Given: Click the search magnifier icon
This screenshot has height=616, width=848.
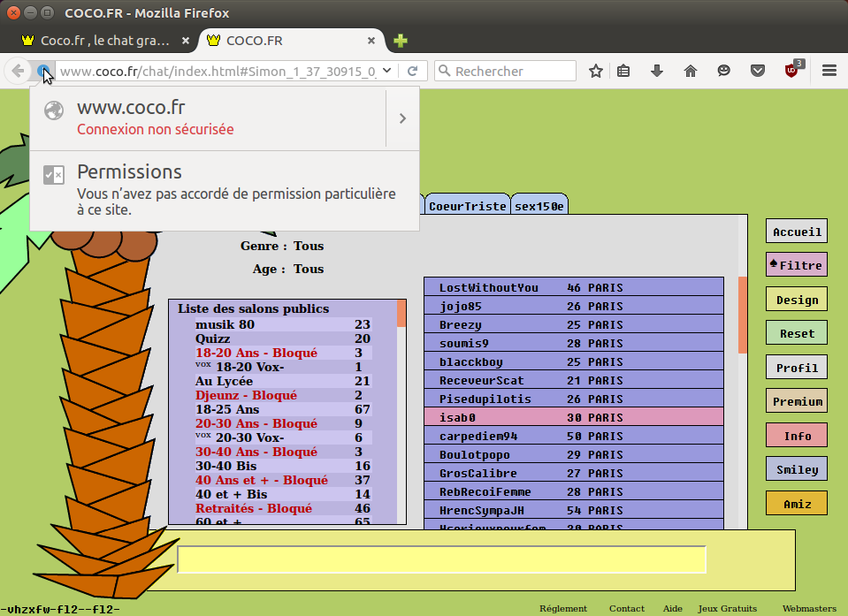Looking at the screenshot, I should pos(444,71).
